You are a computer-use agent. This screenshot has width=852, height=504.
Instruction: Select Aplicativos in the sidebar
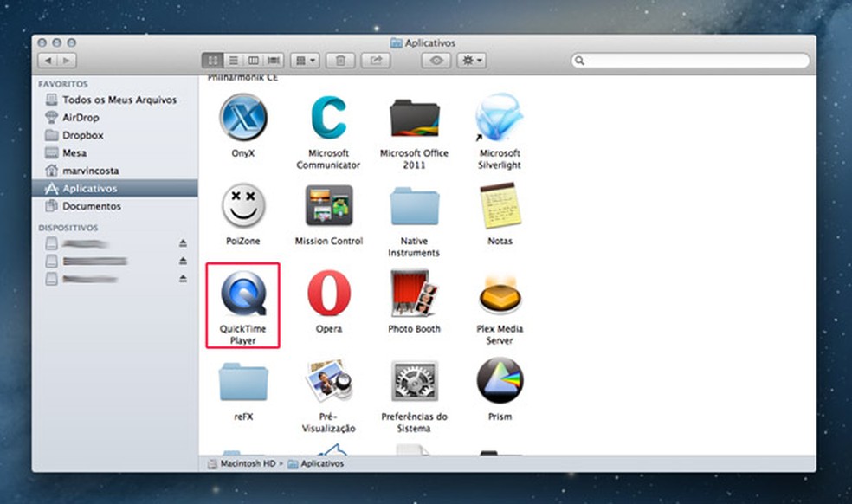[114, 188]
